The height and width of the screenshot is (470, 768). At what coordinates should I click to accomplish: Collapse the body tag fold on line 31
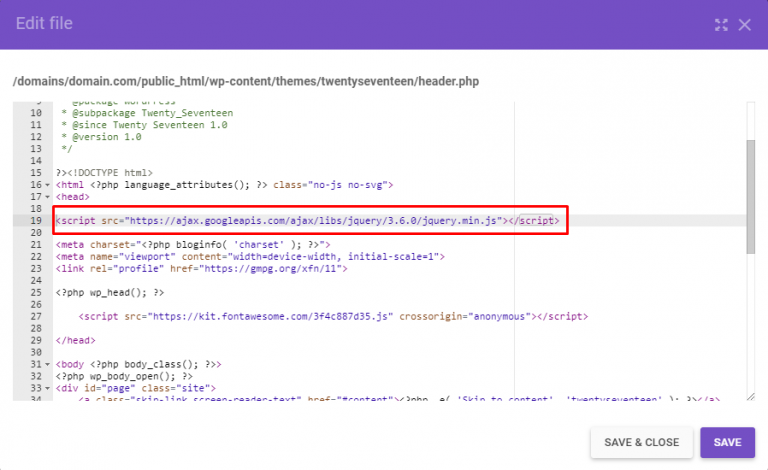[48, 365]
